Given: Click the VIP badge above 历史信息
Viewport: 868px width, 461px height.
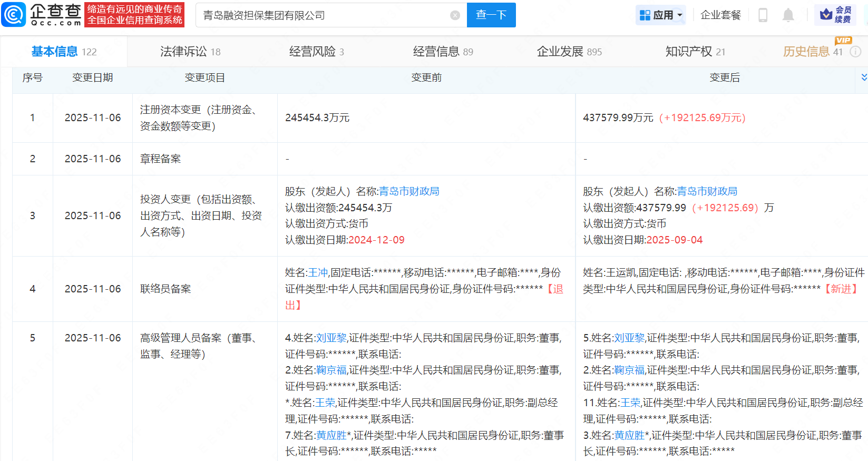Looking at the screenshot, I should 843,41.
